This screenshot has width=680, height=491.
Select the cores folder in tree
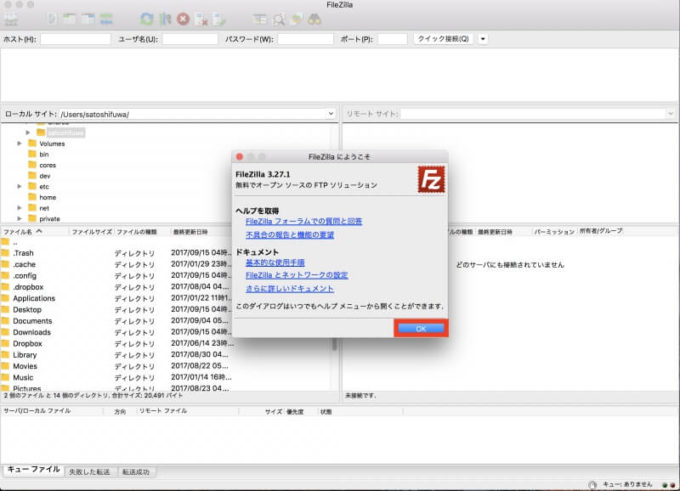[x=47, y=165]
